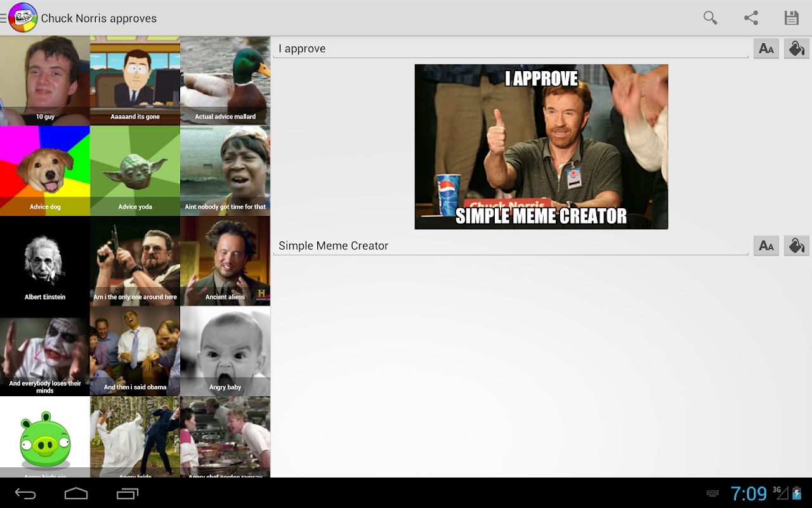Tap the keyboard icon in the system bar
812x508 pixels.
[x=712, y=493]
